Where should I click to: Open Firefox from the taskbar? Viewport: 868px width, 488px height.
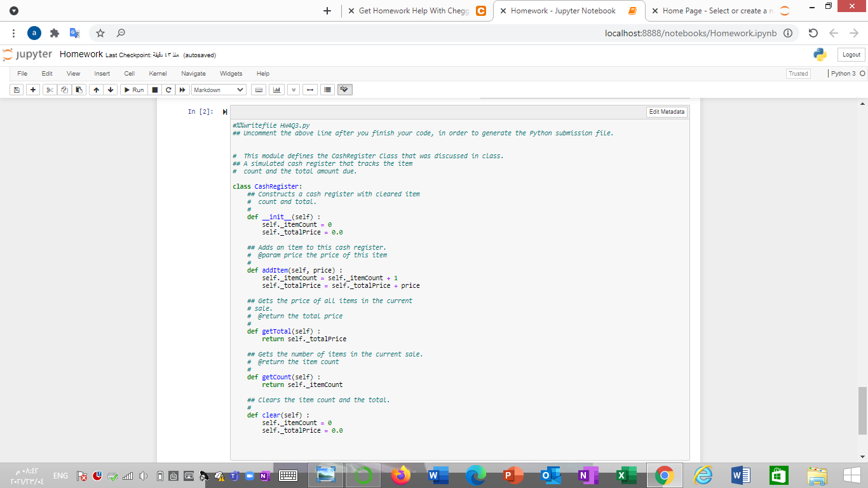click(x=401, y=475)
